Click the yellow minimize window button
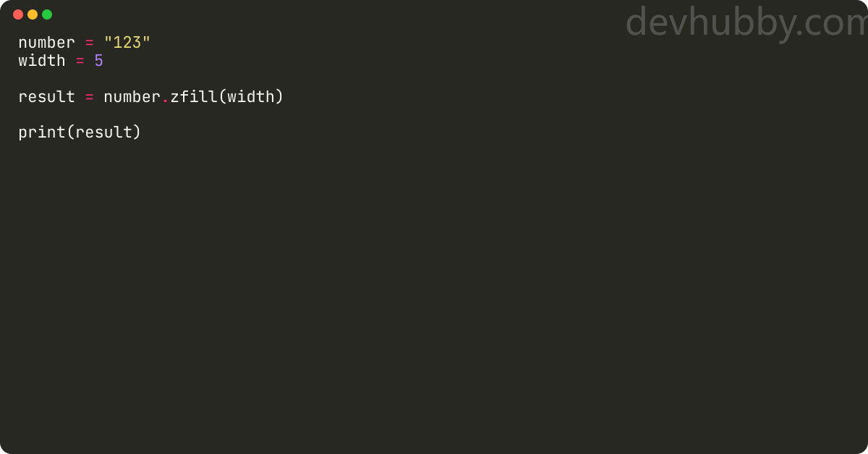 click(x=33, y=14)
